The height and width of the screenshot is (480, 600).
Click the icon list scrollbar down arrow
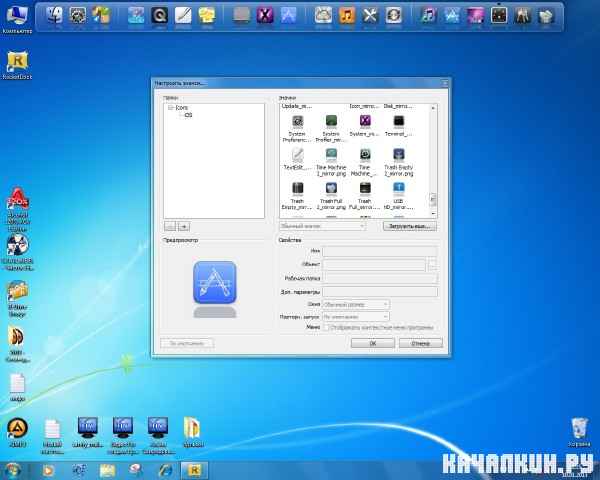433,214
